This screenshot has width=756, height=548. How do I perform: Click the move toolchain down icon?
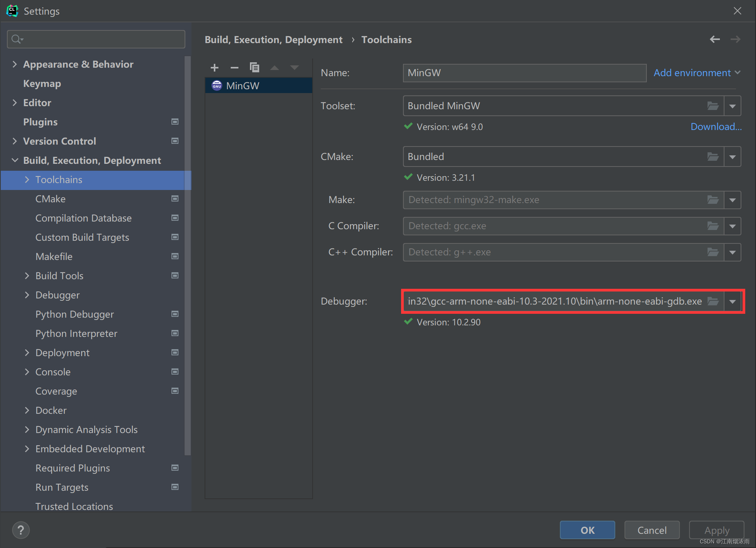295,67
